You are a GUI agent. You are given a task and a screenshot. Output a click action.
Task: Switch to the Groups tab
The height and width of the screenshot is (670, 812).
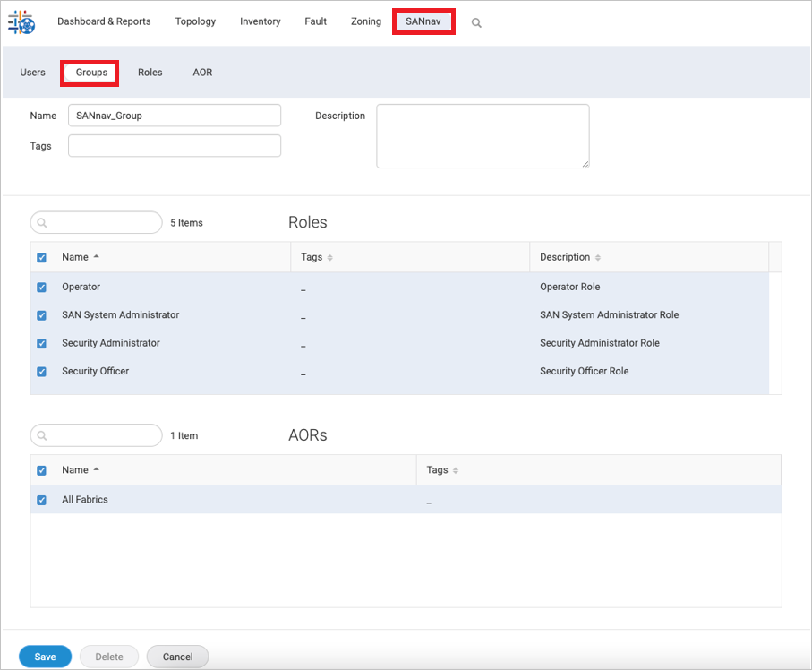(x=91, y=73)
